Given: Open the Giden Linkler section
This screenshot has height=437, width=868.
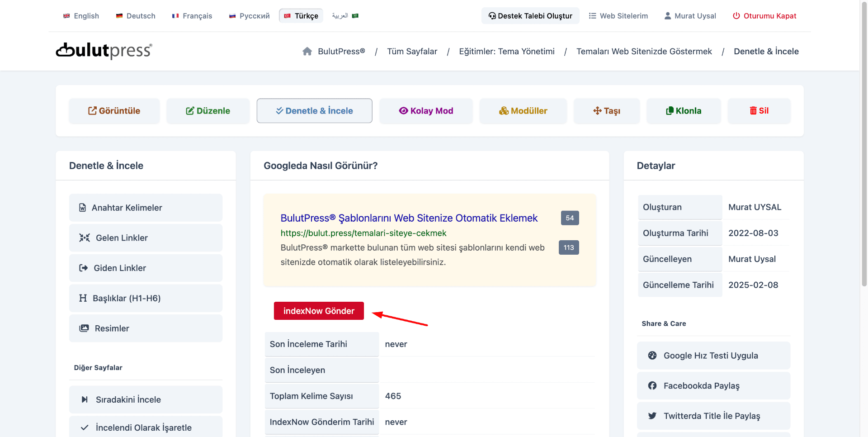Looking at the screenshot, I should coord(146,268).
